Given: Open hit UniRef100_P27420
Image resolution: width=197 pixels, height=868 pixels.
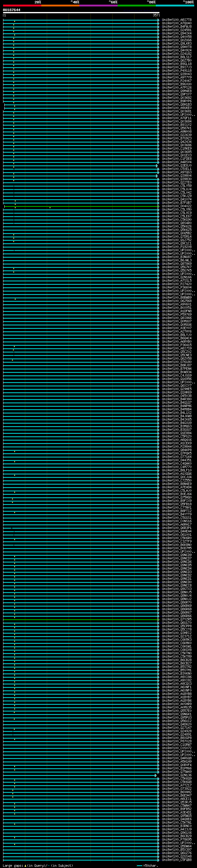Looking at the screenshot, I should [176, 284].
